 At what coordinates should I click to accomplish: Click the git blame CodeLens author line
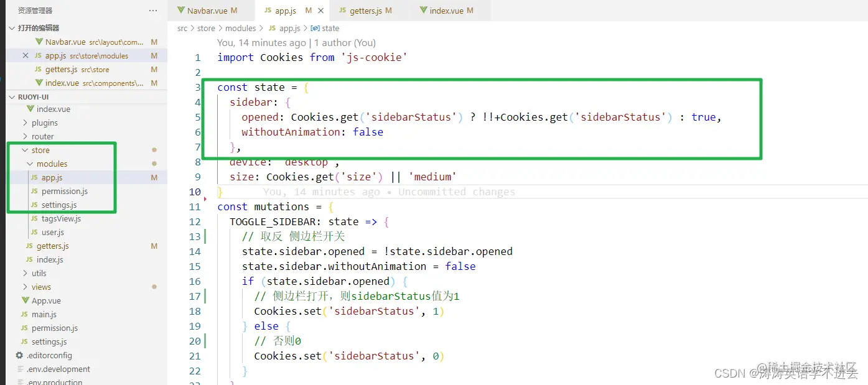pos(296,43)
